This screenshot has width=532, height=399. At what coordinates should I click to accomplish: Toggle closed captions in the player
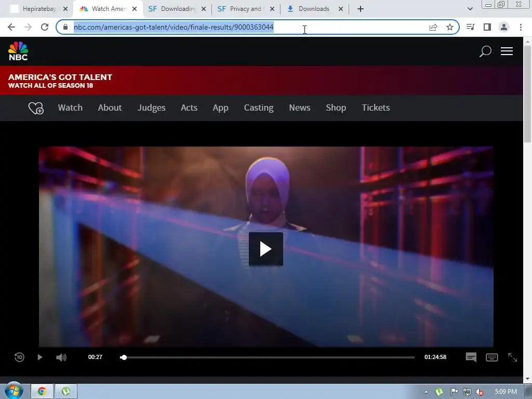(x=471, y=357)
